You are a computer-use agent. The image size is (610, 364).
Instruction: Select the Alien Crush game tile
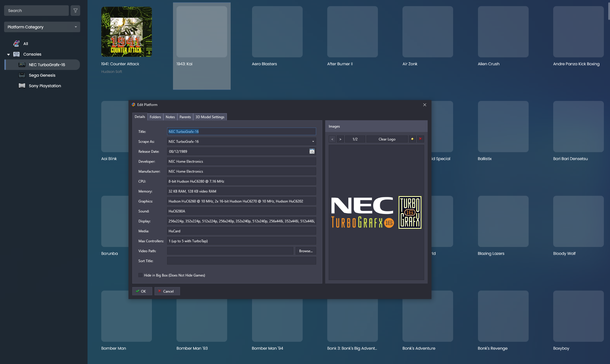click(x=503, y=32)
